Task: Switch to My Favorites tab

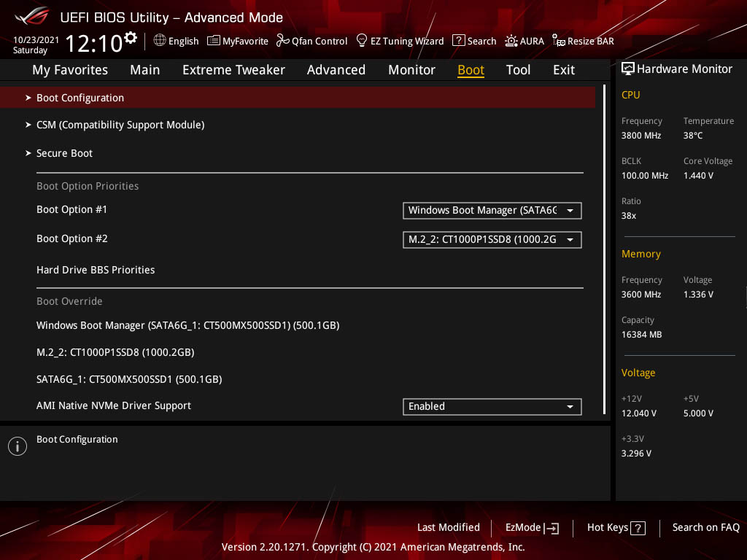Action: tap(70, 70)
